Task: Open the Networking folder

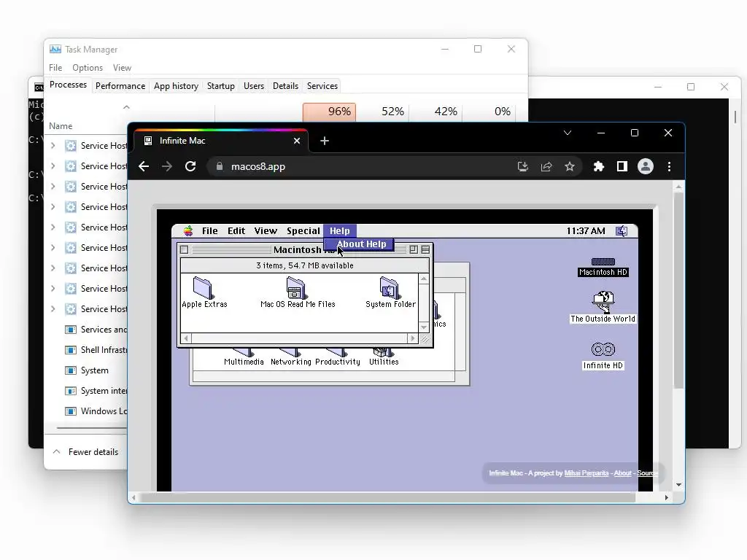Action: (x=290, y=357)
